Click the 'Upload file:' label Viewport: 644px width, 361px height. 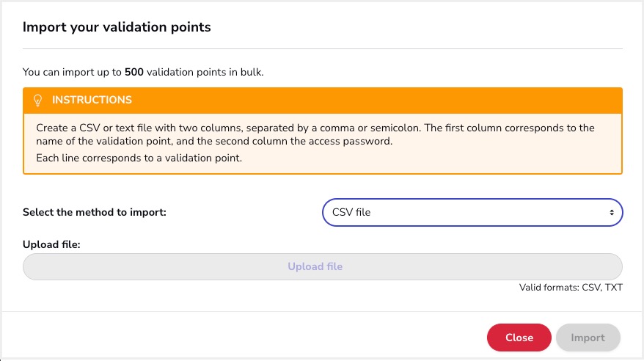coord(51,244)
